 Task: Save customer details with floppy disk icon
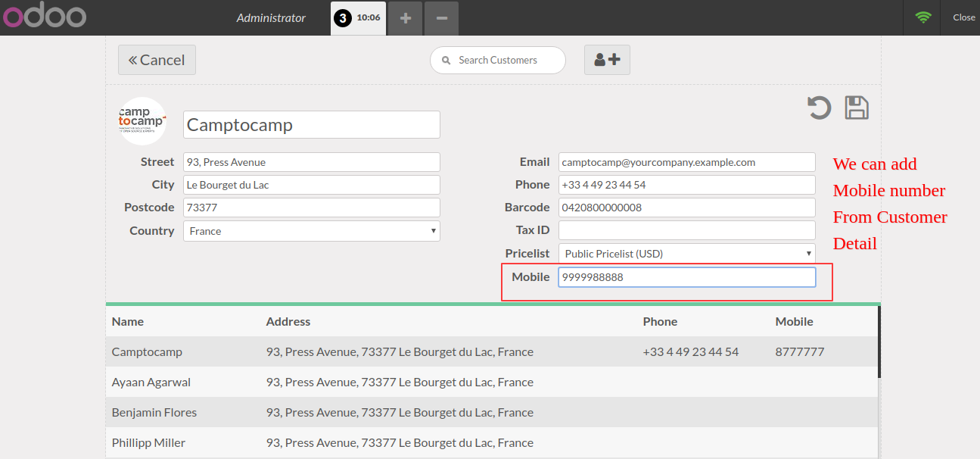[x=857, y=108]
